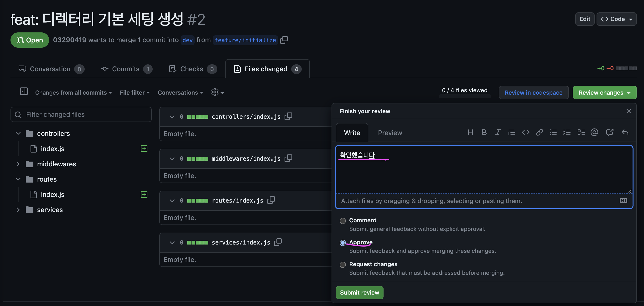This screenshot has width=644, height=306.
Task: Collapse the routes folder in tree
Action: tap(18, 179)
